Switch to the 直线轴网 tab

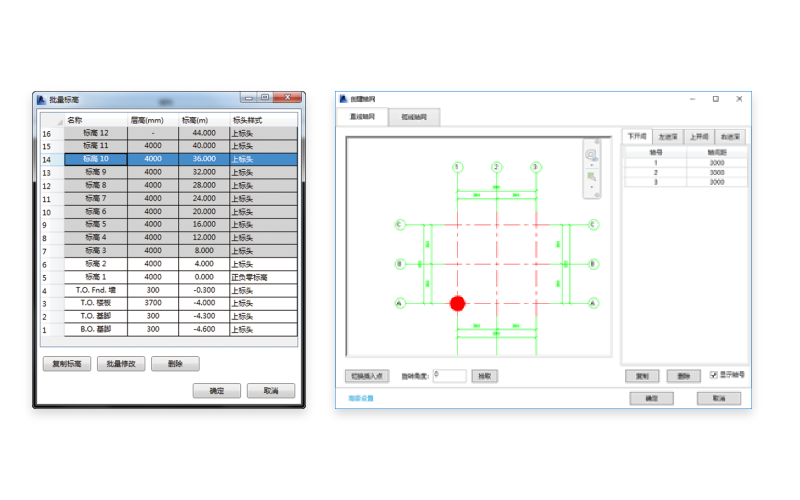click(362, 116)
